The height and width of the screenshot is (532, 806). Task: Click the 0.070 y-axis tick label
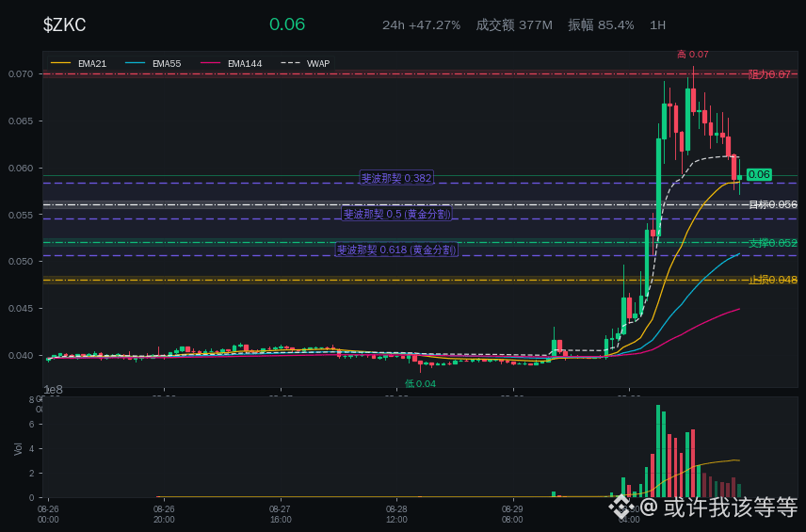(21, 74)
